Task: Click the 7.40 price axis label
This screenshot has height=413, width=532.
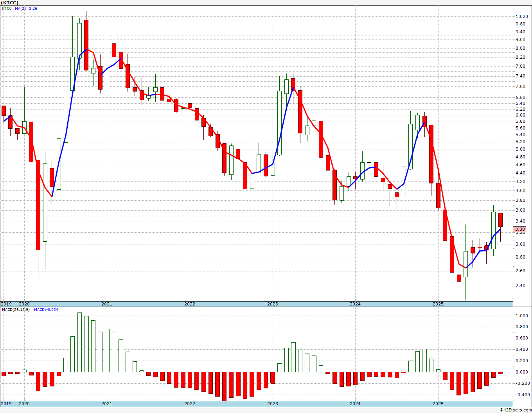Action: pos(520,76)
